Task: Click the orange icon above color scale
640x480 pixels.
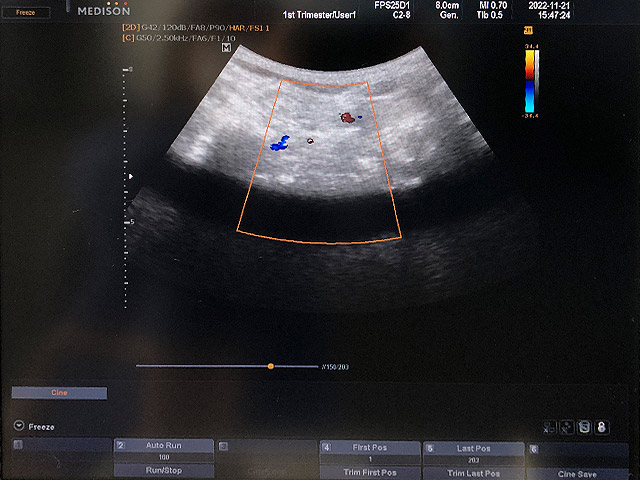Action: point(527,31)
